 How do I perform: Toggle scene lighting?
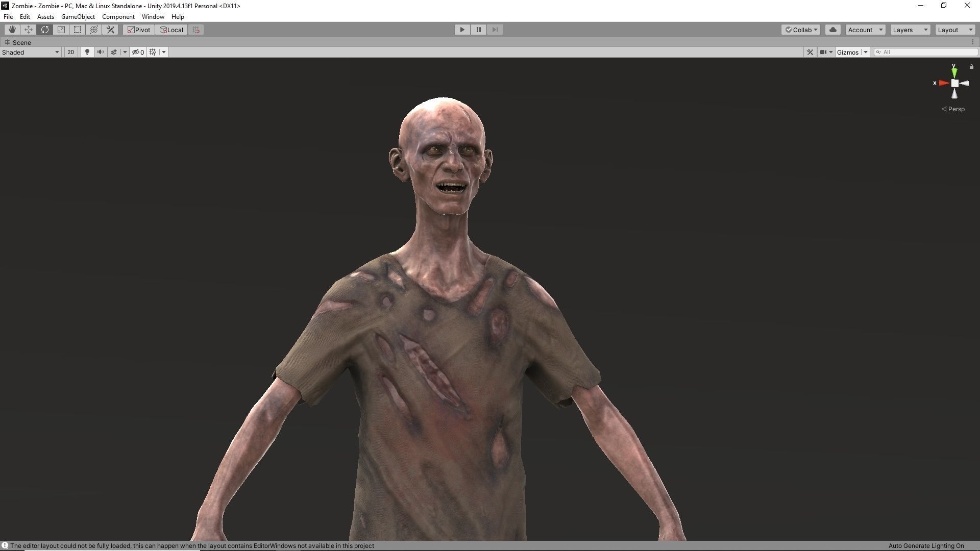87,52
